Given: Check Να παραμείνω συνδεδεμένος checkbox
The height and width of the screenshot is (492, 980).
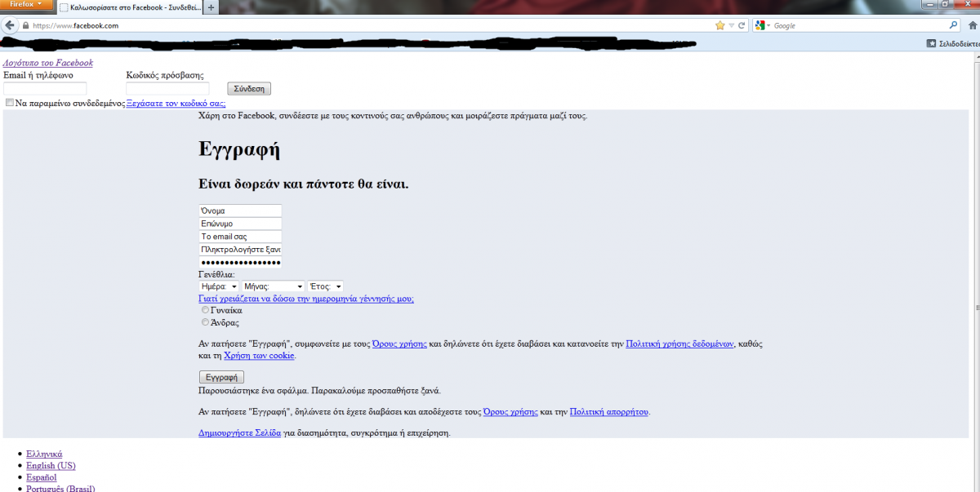Looking at the screenshot, I should click(x=10, y=103).
